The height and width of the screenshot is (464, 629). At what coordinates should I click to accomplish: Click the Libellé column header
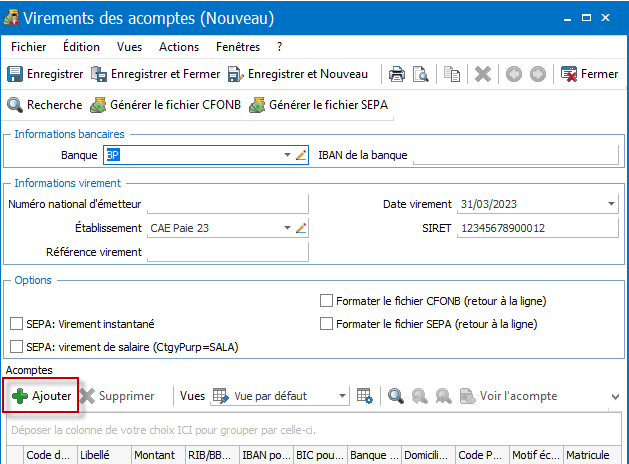pyautogui.click(x=104, y=455)
